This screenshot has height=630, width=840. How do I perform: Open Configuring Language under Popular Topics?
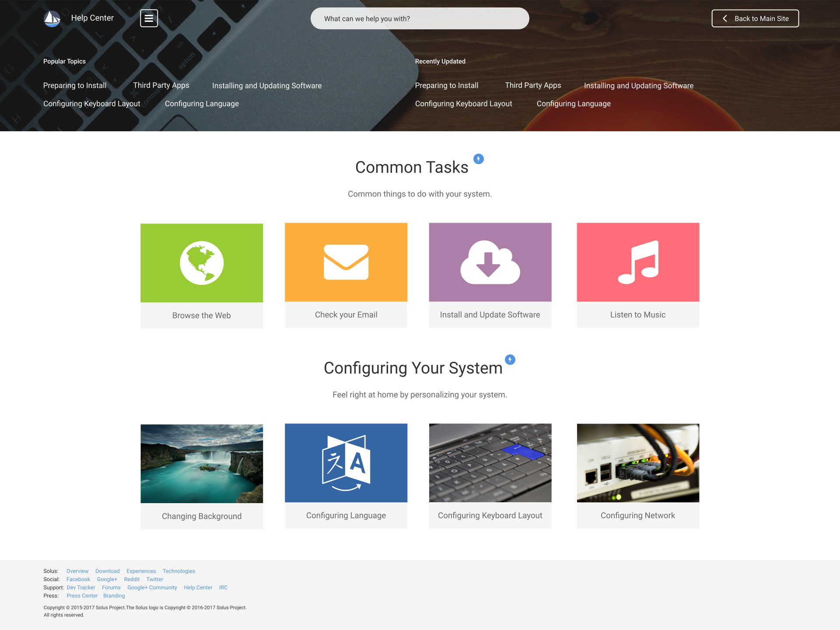point(202,104)
